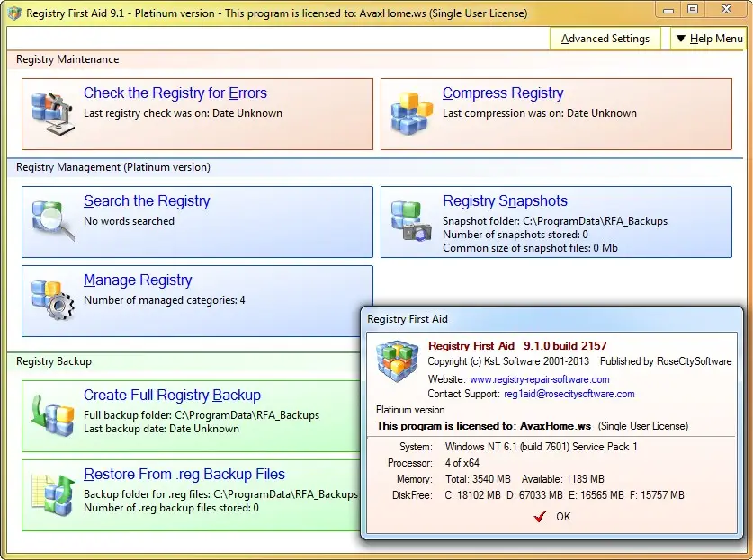Viewport: 753px width, 560px height.
Task: Open Search the Registry
Action: point(147,200)
